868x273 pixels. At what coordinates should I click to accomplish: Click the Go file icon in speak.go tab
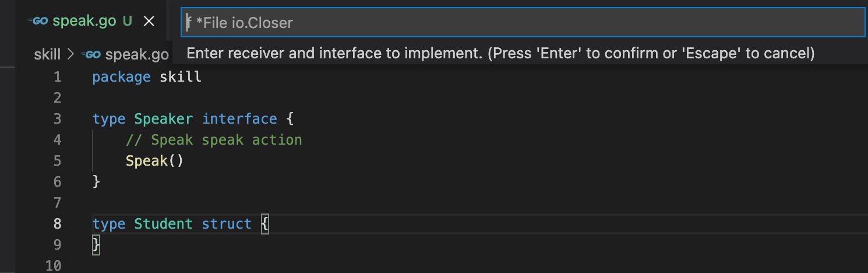coord(40,22)
